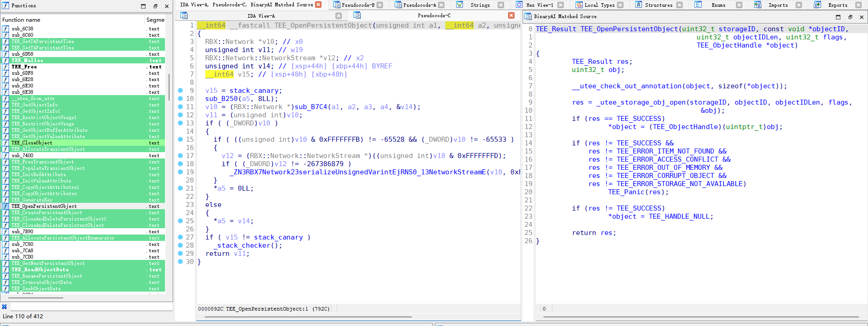Toggle breakpoint dot on pseudocode line 10
The image size is (868, 326).
click(x=180, y=99)
